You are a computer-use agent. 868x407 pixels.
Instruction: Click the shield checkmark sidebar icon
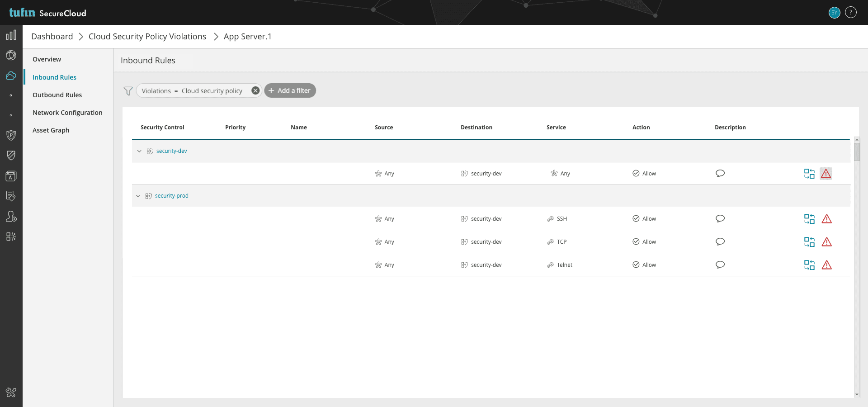[x=11, y=155]
